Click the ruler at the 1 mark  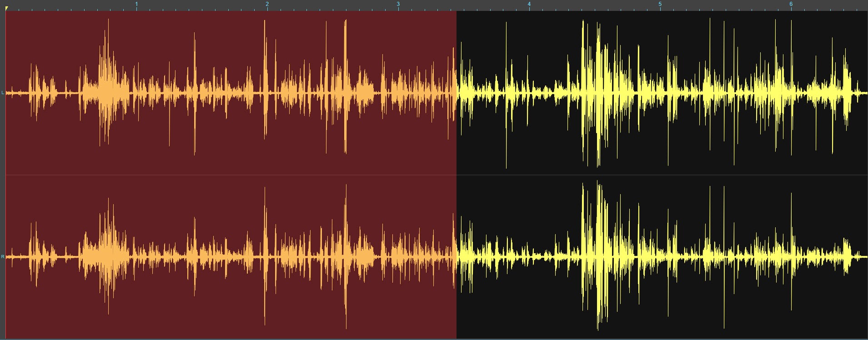click(136, 5)
